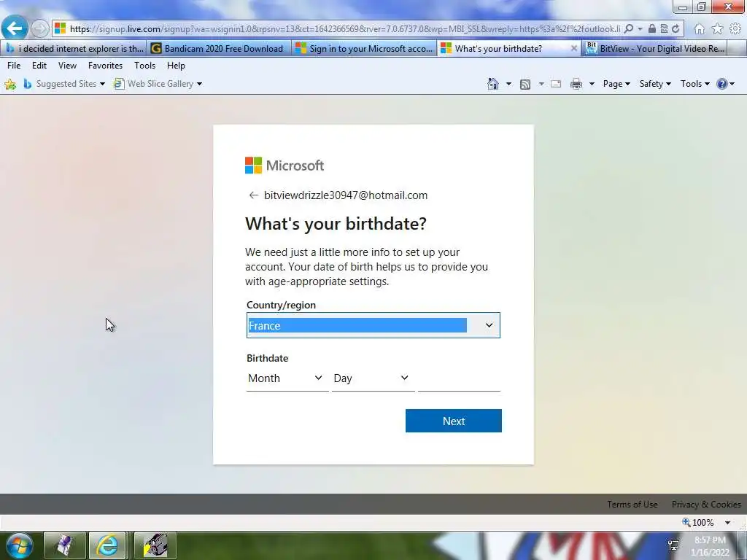The image size is (747, 560).
Task: Close the What's your birthdate tab
Action: coord(573,49)
